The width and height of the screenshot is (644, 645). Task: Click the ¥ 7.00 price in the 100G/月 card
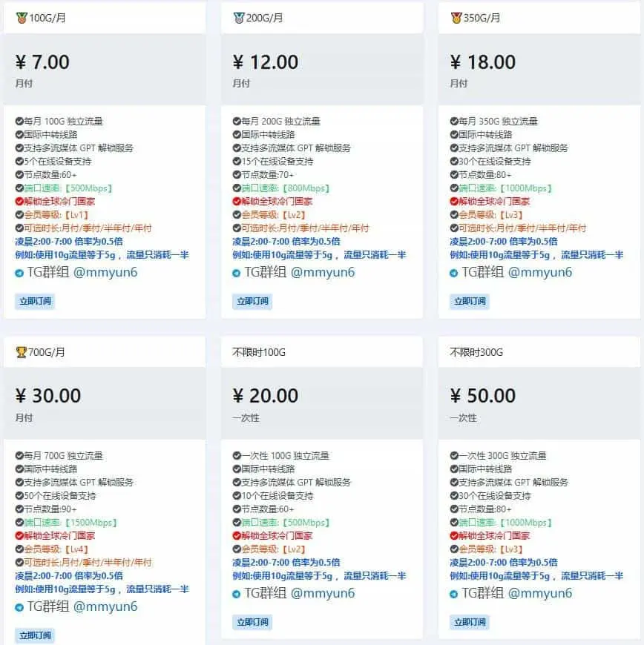pyautogui.click(x=42, y=62)
